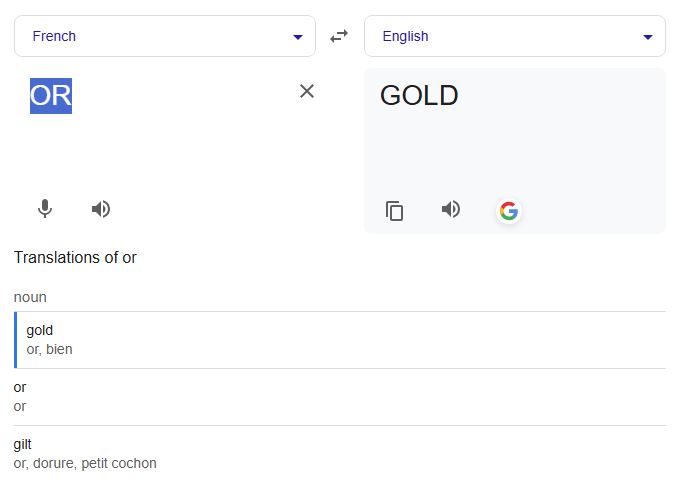Click the GOLD translated output text
Screen dimensions: 683x485
click(x=419, y=96)
